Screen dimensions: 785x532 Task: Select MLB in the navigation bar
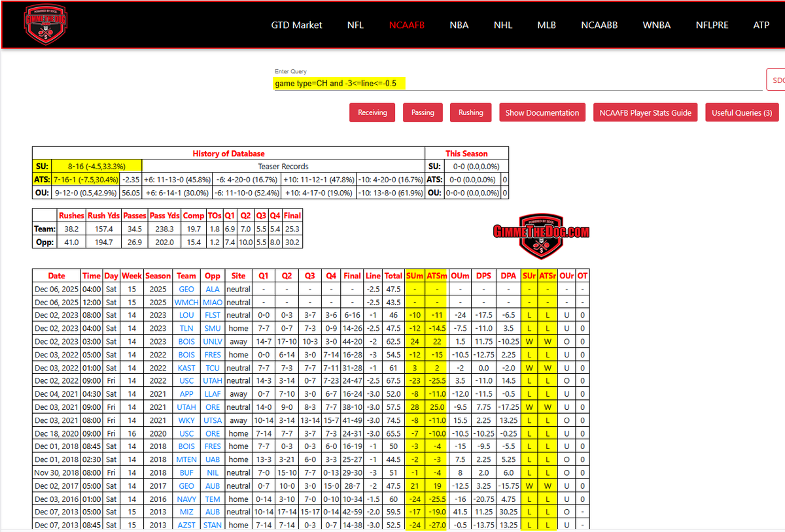tap(546, 25)
